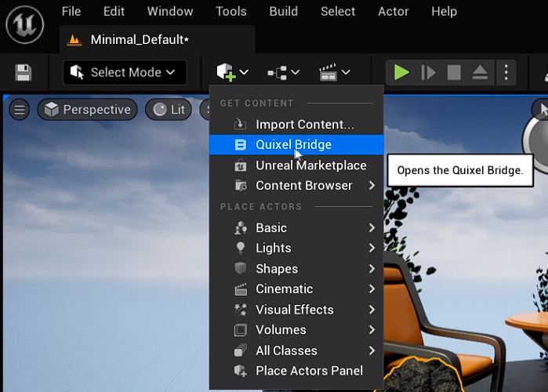Click the Skip Frame playback button

point(428,73)
